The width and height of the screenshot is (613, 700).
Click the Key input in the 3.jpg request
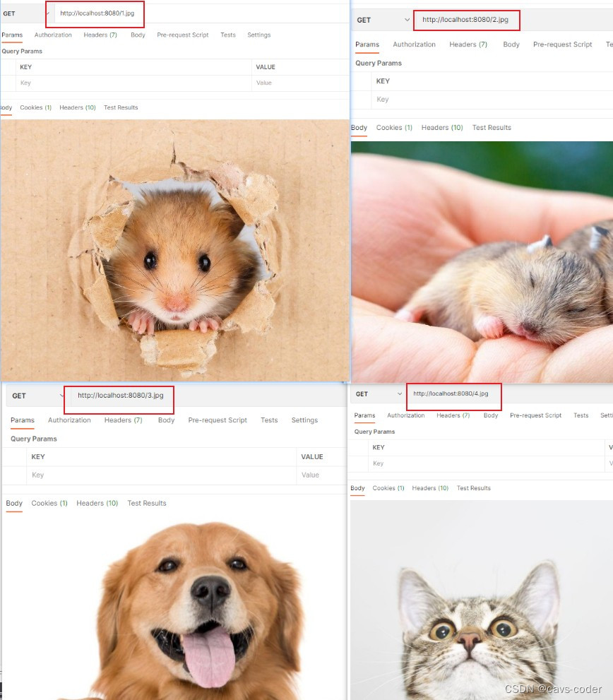pyautogui.click(x=162, y=475)
